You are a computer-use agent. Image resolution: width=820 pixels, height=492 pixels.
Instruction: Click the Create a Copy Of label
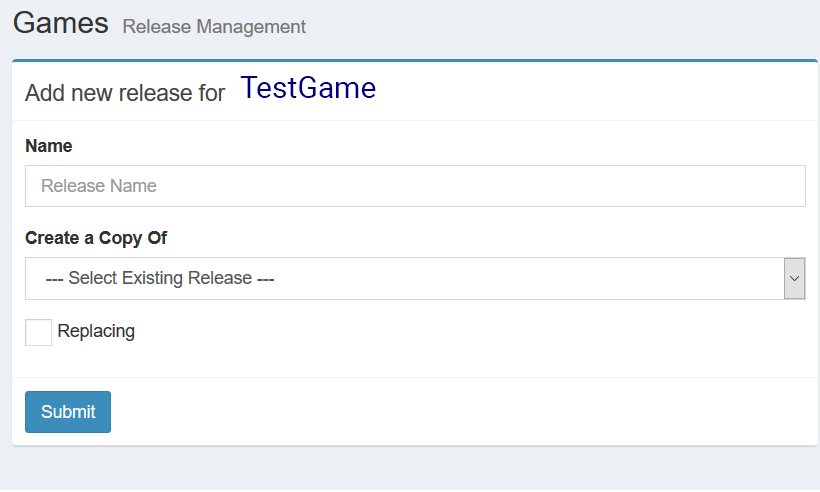click(x=96, y=238)
